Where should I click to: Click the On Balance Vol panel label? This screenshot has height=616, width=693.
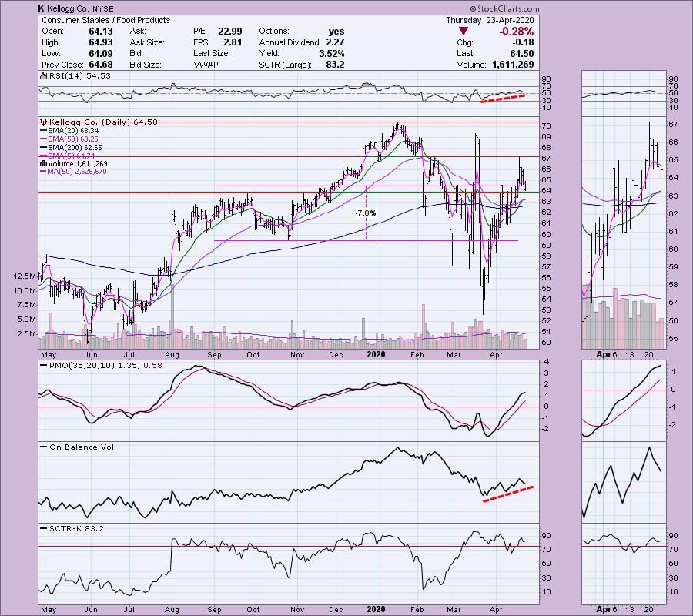pos(82,447)
